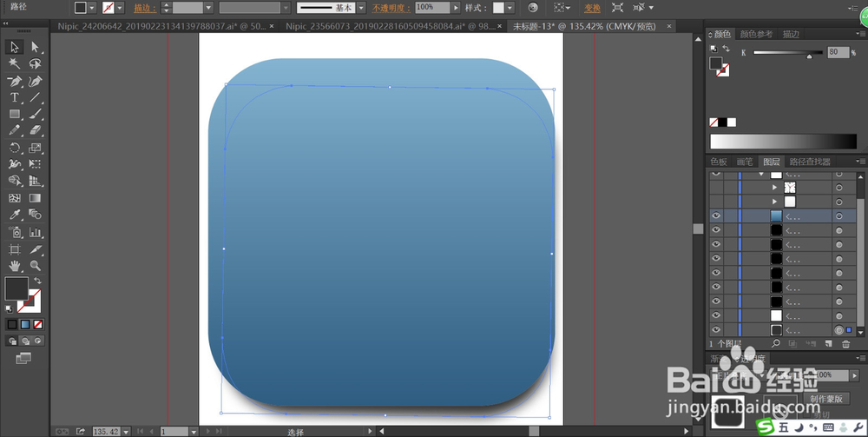The image size is (868, 437).
Task: Select the Pencil tool
Action: point(15,130)
